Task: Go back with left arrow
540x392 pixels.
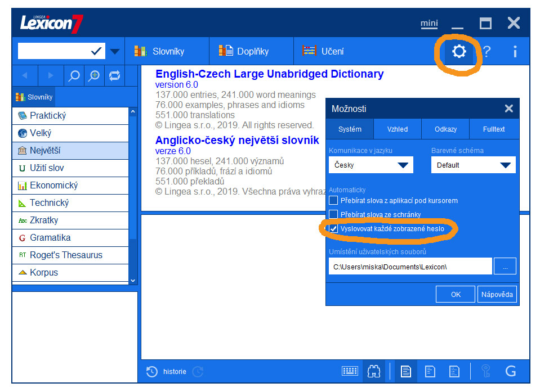Action: click(x=25, y=75)
